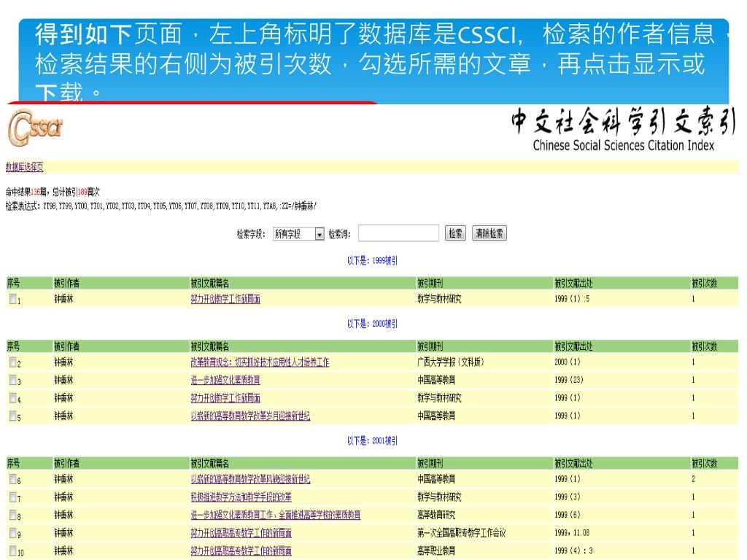The height and width of the screenshot is (560, 747).
Task: Open 努力开创教学工作新局面 link in row 1
Action: point(225,299)
